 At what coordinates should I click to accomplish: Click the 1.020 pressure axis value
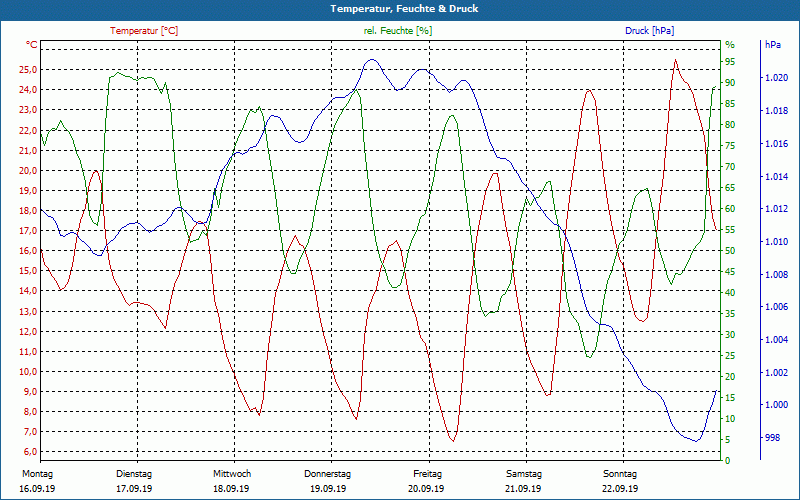[777, 78]
